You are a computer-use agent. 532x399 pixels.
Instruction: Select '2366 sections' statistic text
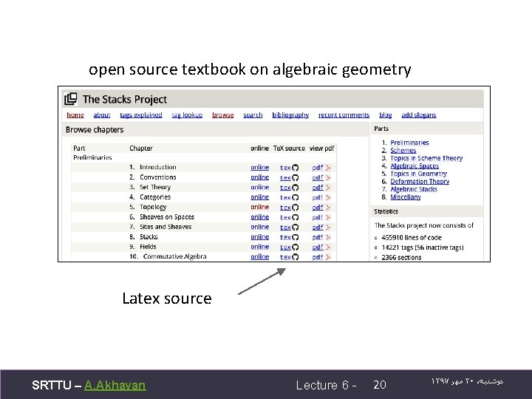click(401, 257)
